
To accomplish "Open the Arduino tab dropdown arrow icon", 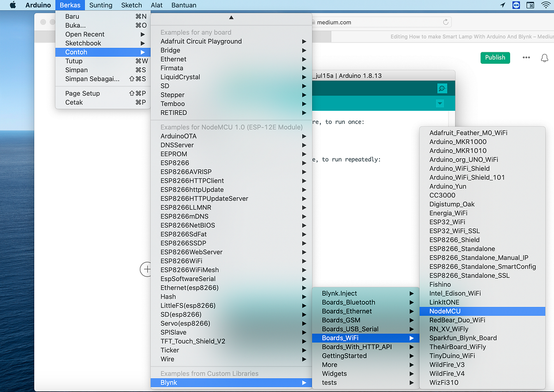I will click(x=440, y=103).
